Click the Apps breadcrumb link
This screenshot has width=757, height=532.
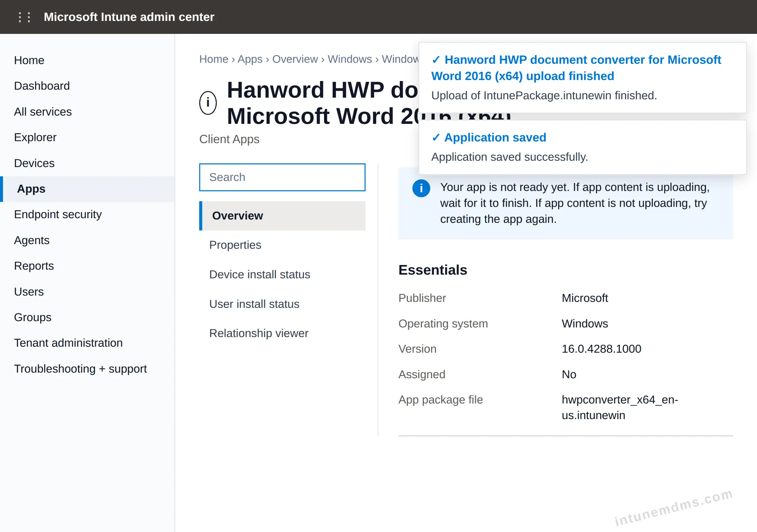pyautogui.click(x=250, y=59)
